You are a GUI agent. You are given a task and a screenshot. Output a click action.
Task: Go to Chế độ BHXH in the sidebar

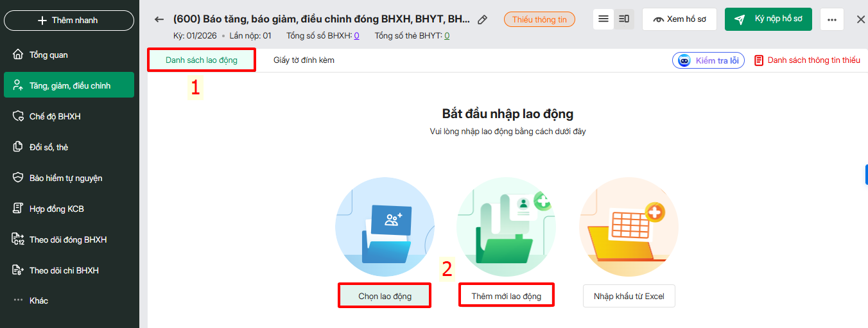[x=55, y=117]
